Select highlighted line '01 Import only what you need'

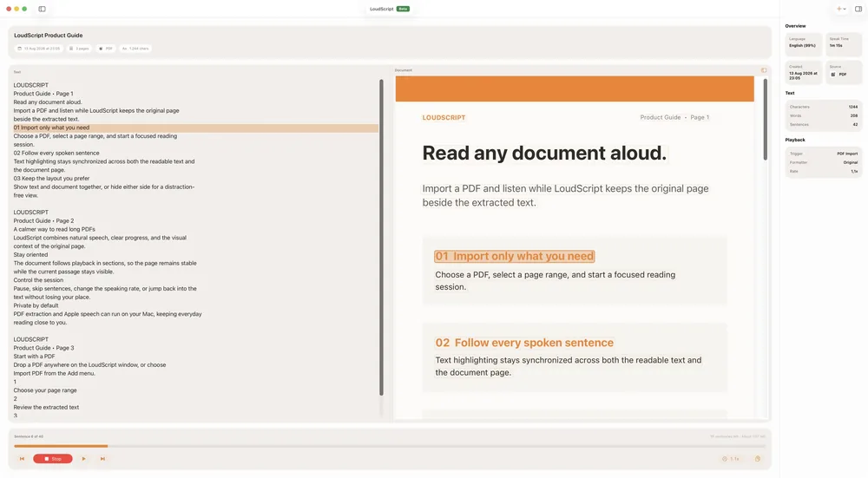[x=196, y=128]
